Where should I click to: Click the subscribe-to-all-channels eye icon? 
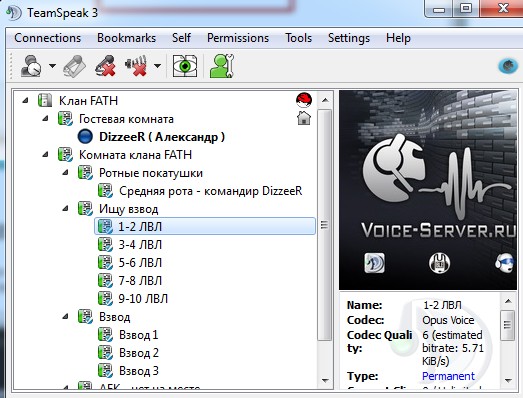coord(185,66)
